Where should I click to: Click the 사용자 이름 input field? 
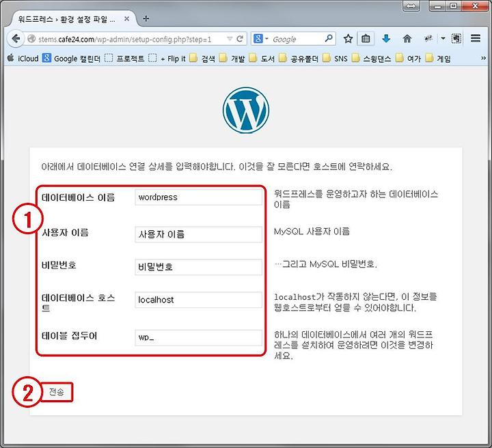click(x=199, y=234)
